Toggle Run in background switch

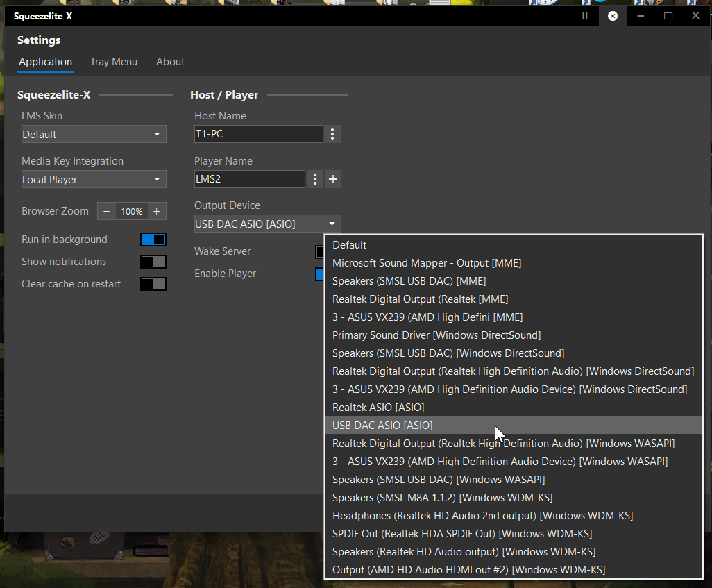(x=153, y=240)
